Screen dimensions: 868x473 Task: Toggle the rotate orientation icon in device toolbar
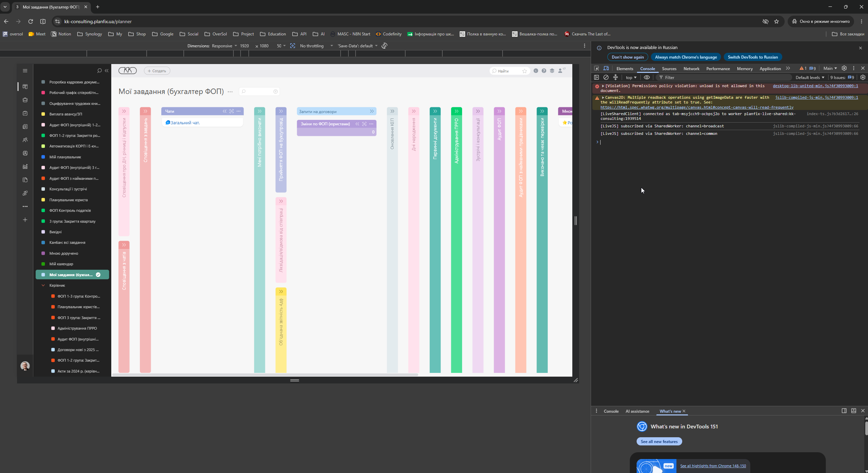pyautogui.click(x=384, y=46)
